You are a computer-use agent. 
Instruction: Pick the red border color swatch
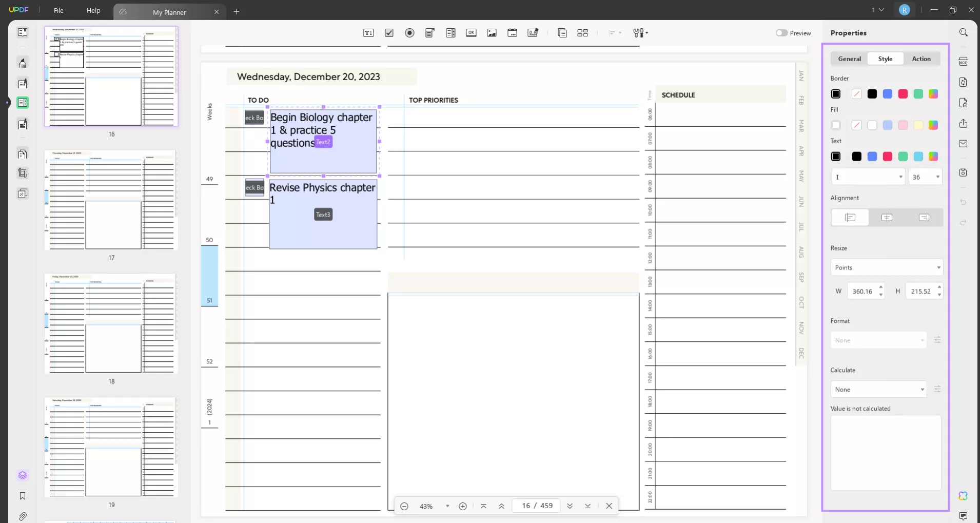(903, 94)
